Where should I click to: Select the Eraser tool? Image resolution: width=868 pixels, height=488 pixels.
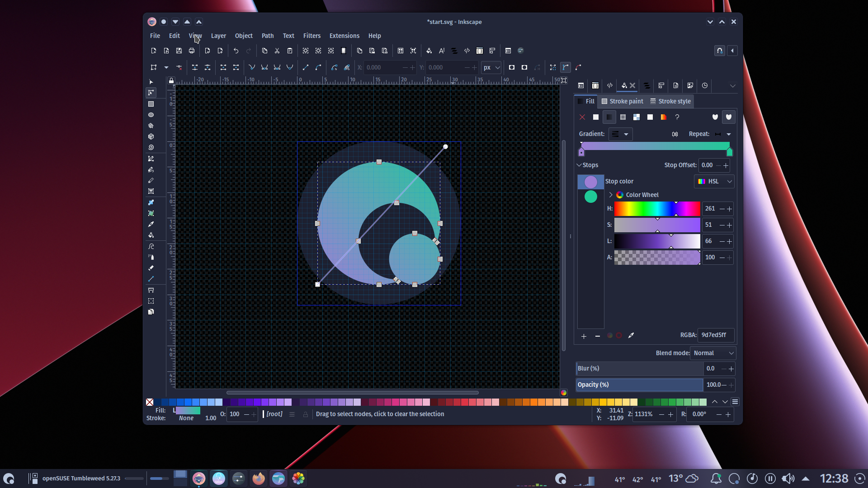click(151, 268)
